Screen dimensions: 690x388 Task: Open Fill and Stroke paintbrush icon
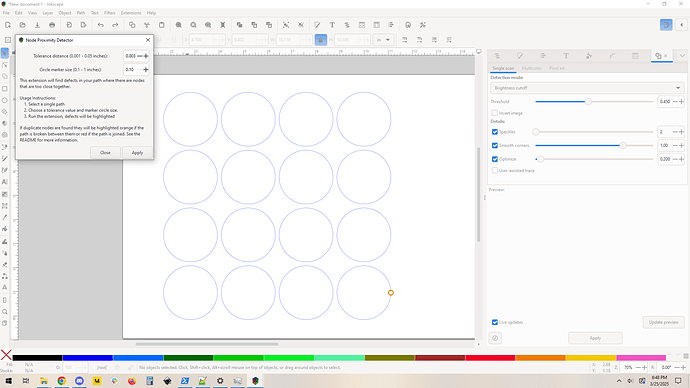pyautogui.click(x=317, y=25)
